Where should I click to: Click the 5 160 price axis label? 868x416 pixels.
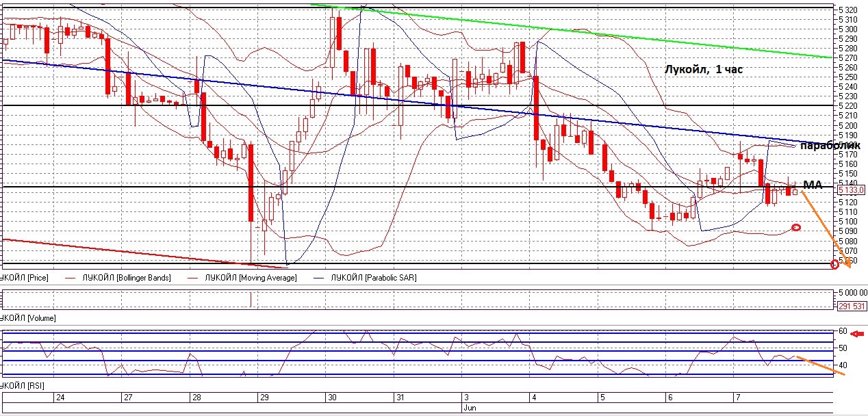[847, 164]
